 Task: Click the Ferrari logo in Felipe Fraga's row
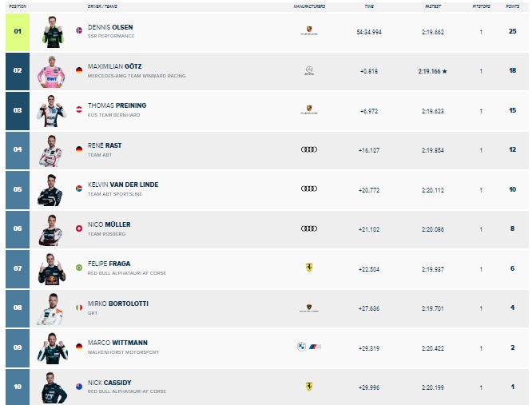pyautogui.click(x=309, y=268)
